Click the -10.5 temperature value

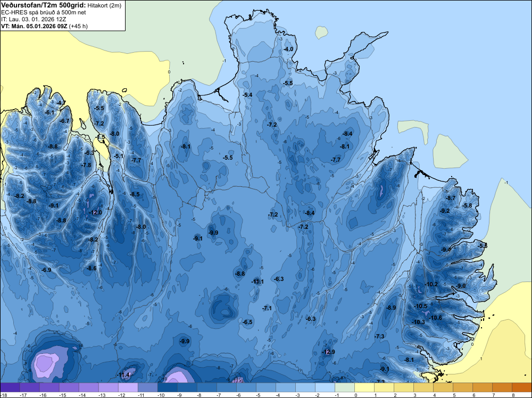click(x=421, y=306)
